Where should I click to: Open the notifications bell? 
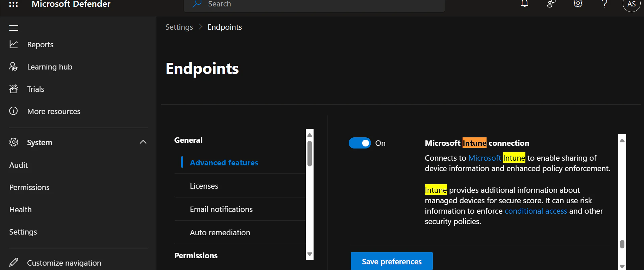coord(524,4)
